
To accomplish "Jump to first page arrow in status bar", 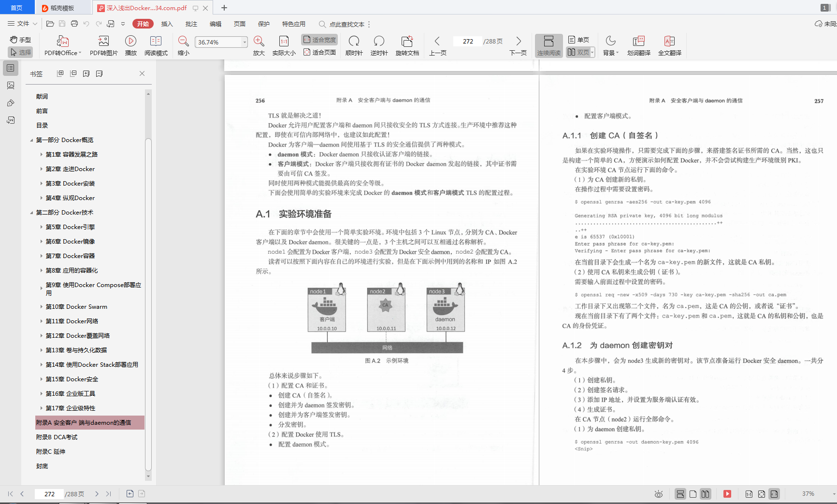I will pos(10,494).
